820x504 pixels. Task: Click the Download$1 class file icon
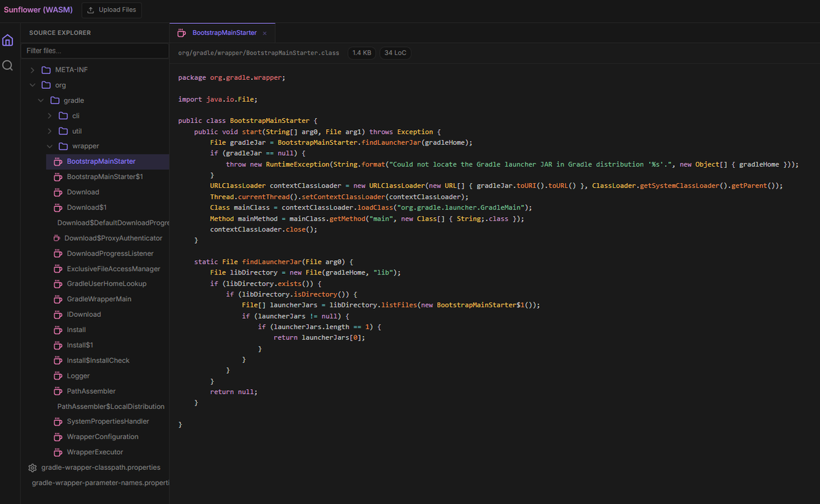point(58,208)
